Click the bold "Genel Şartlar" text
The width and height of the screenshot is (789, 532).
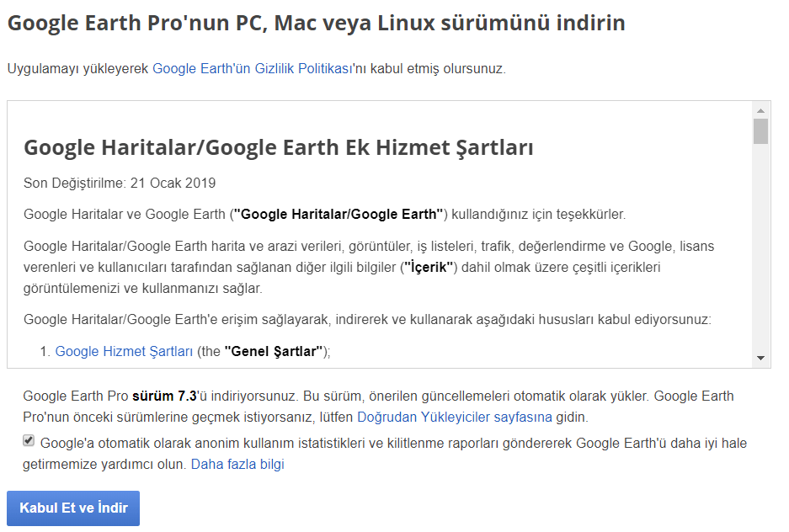click(x=274, y=352)
